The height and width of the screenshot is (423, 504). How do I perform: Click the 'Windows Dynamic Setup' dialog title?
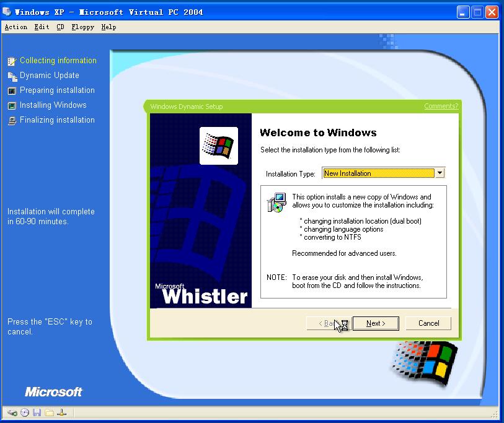click(x=187, y=107)
